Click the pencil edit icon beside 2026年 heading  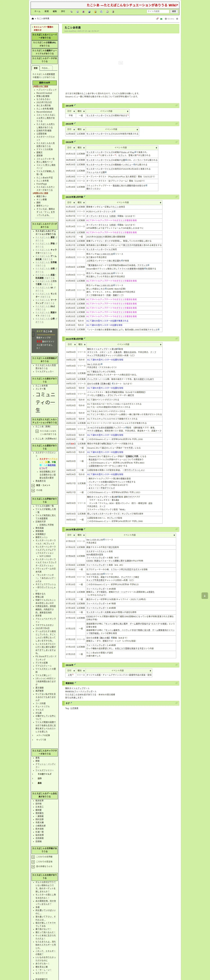click(x=75, y=665)
